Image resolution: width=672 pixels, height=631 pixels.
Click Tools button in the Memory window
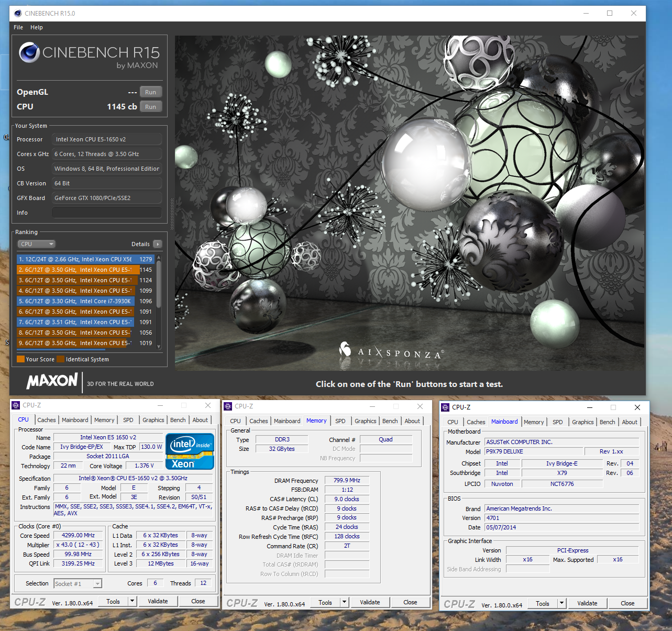325,602
